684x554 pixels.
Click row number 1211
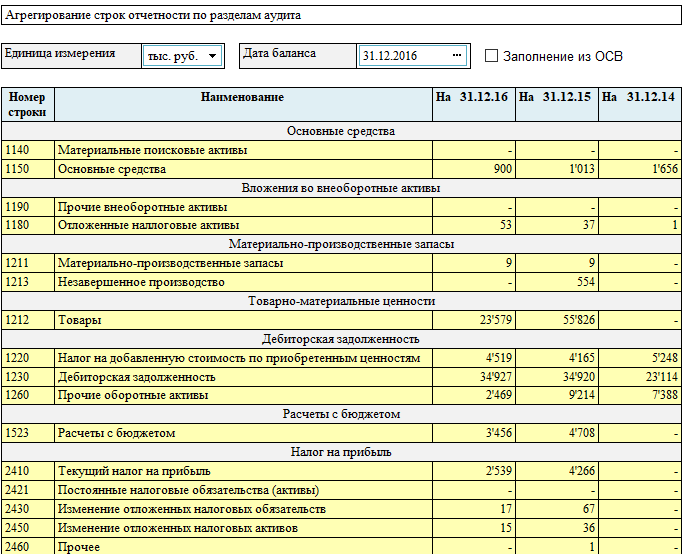coord(27,263)
